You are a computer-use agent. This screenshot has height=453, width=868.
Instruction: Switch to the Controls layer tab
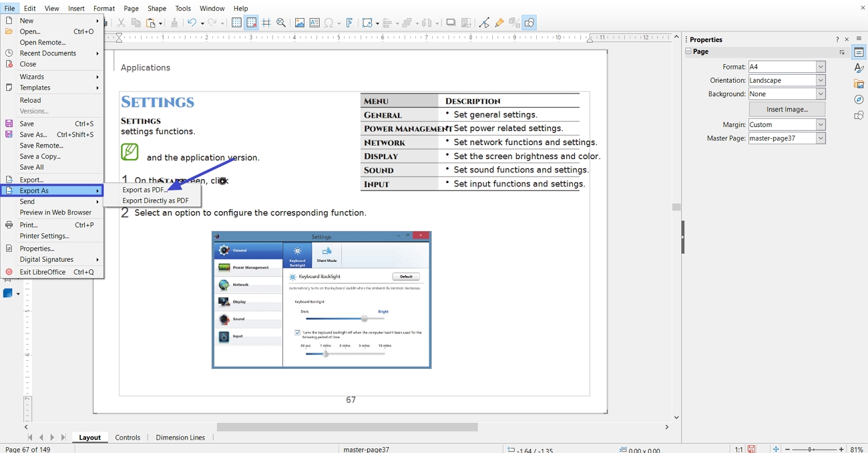tap(128, 438)
